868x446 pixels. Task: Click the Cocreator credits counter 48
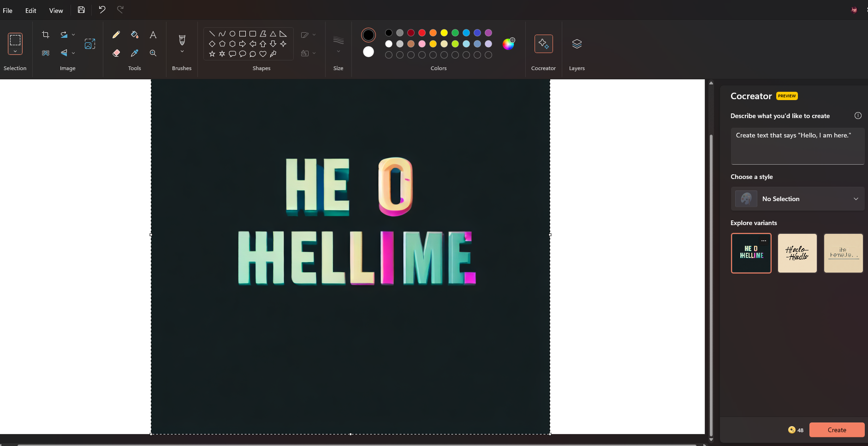pos(796,430)
